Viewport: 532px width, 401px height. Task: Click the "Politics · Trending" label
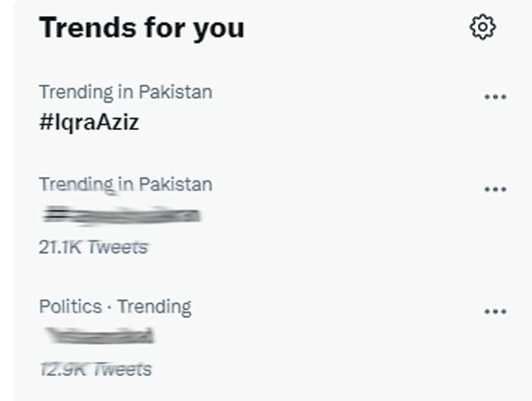(115, 307)
